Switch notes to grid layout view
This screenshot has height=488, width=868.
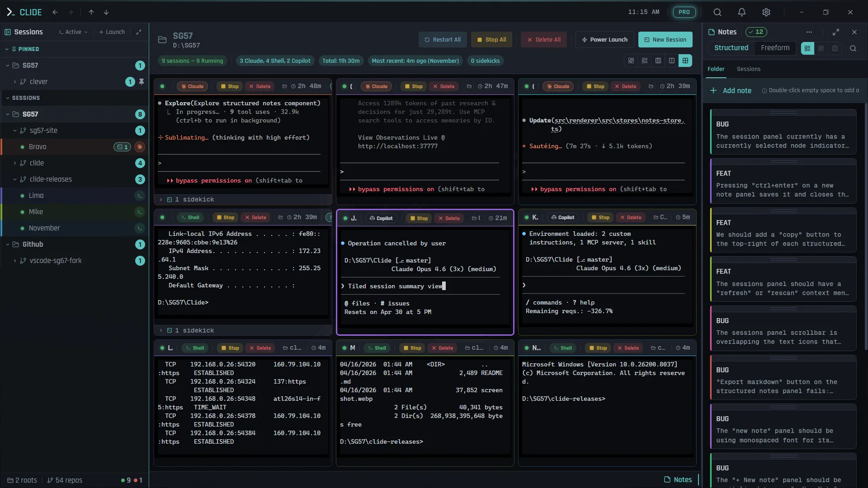tap(821, 48)
